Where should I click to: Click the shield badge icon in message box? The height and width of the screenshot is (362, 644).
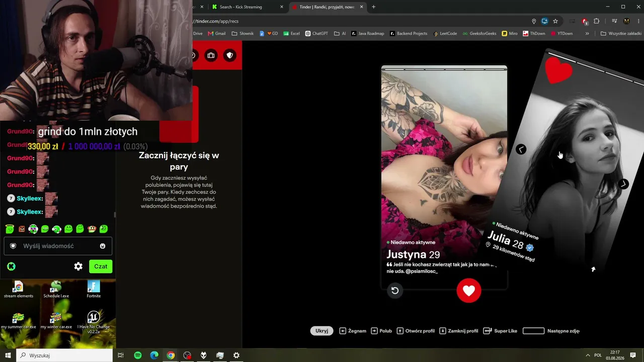click(13, 246)
